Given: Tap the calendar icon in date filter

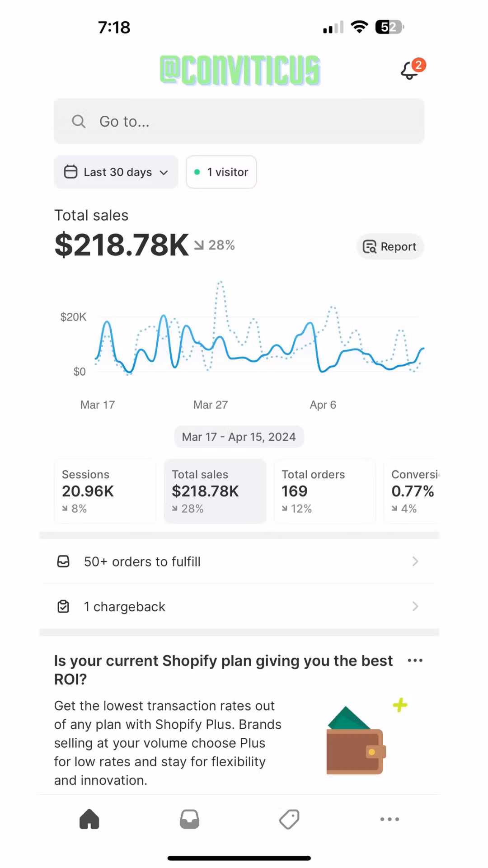Looking at the screenshot, I should (x=70, y=172).
